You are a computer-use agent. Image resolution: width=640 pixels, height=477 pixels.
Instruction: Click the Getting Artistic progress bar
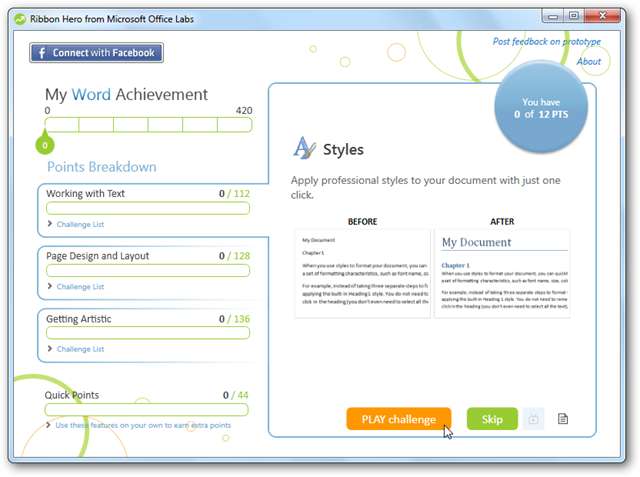point(148,333)
